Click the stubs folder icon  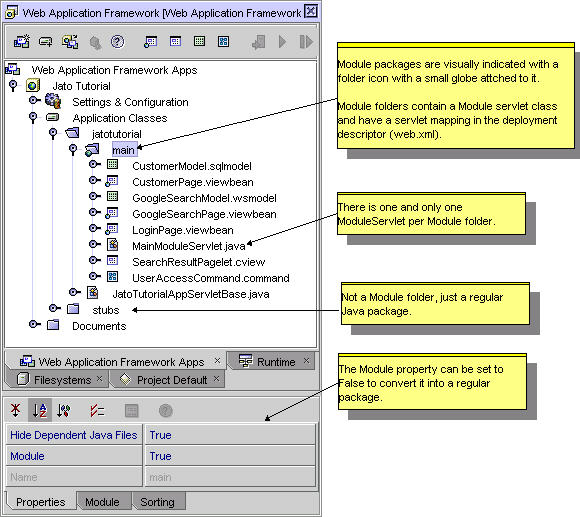point(73,308)
